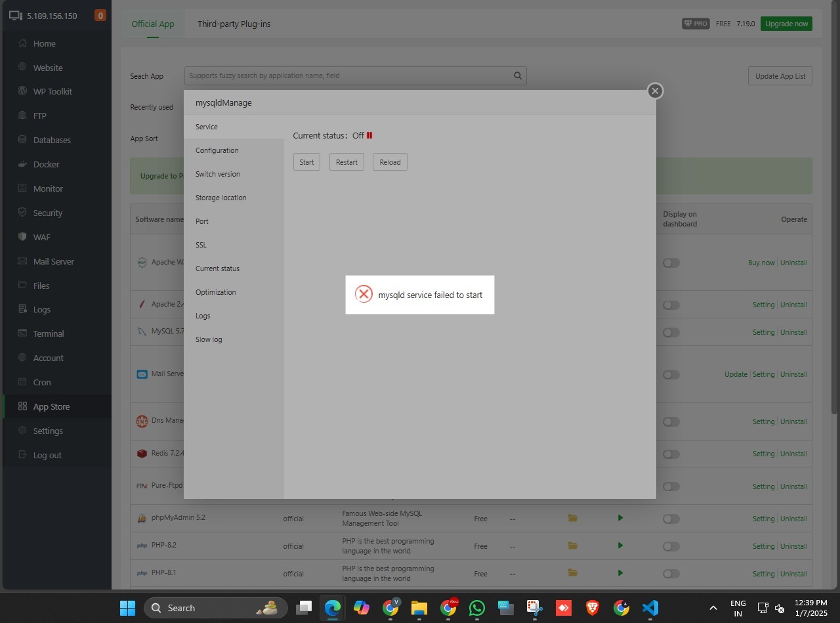This screenshot has height=623, width=840.
Task: Open the Terminal sidebar icon
Action: point(22,333)
